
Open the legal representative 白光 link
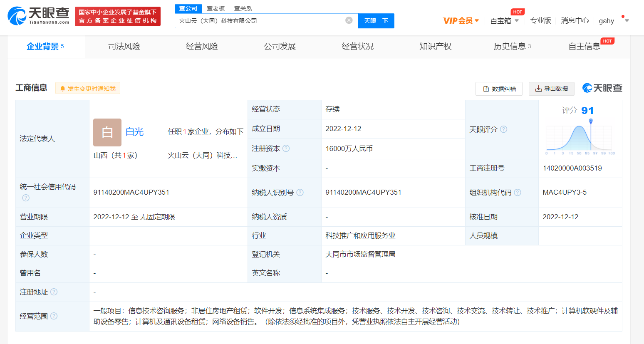coord(134,132)
